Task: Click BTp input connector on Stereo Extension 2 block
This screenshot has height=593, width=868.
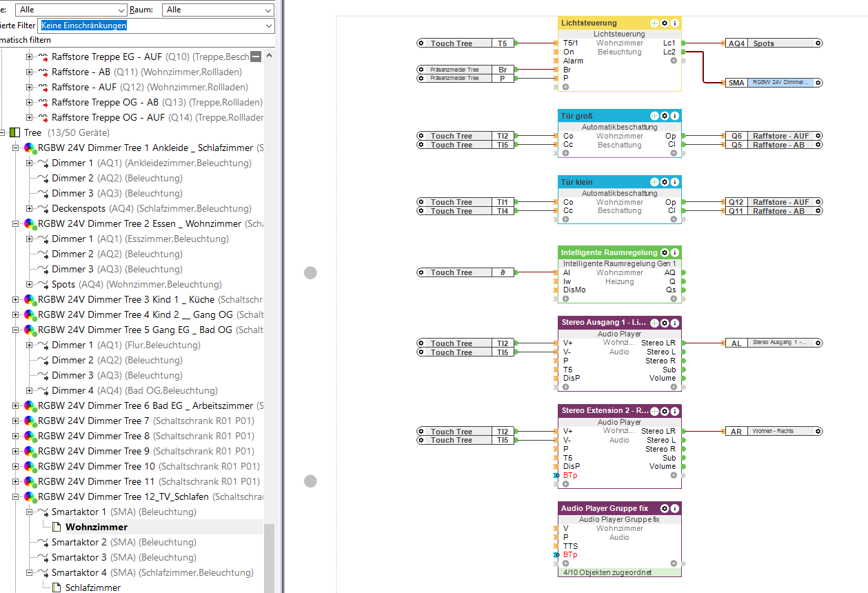Action: coord(556,476)
